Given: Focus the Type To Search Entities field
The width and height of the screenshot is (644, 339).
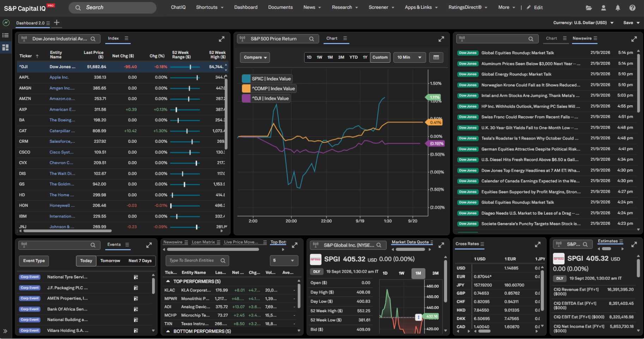Looking at the screenshot, I should point(197,261).
